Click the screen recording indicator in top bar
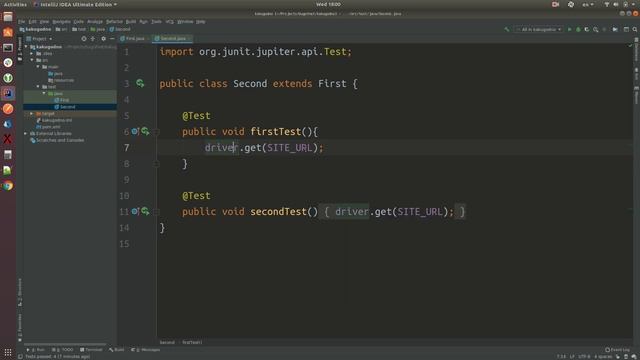Image resolution: width=640 pixels, height=360 pixels. [x=555, y=4]
